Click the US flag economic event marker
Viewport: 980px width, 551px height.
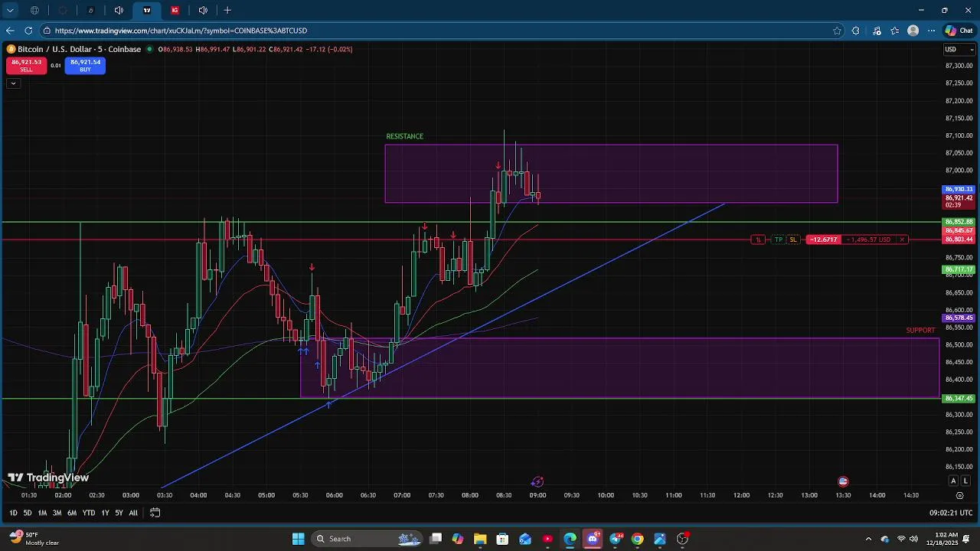[843, 481]
